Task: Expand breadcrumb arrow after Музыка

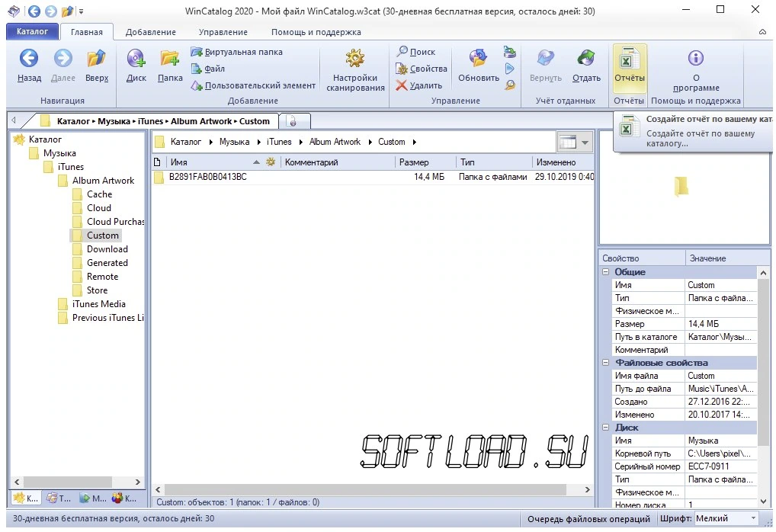Action: [258, 142]
